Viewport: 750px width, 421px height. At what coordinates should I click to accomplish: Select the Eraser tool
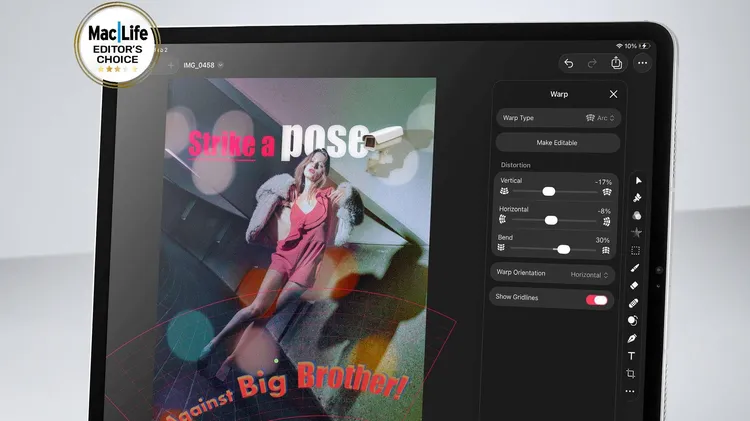[x=634, y=285]
